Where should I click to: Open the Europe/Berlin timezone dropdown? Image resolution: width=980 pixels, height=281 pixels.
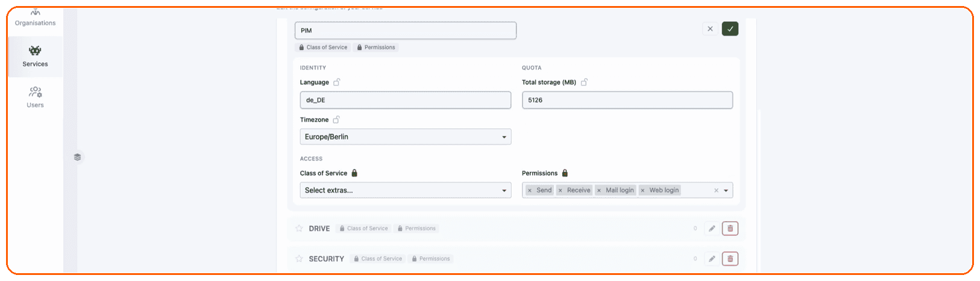pyautogui.click(x=406, y=137)
